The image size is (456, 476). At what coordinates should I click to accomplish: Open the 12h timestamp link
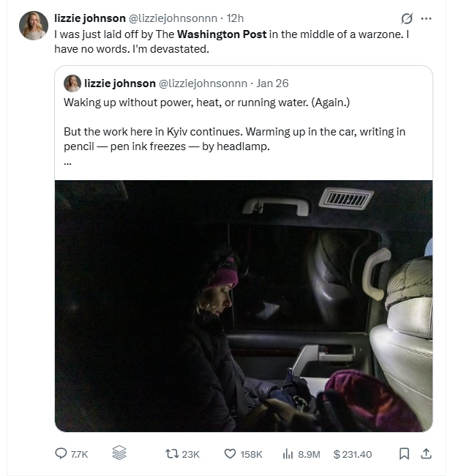point(236,18)
